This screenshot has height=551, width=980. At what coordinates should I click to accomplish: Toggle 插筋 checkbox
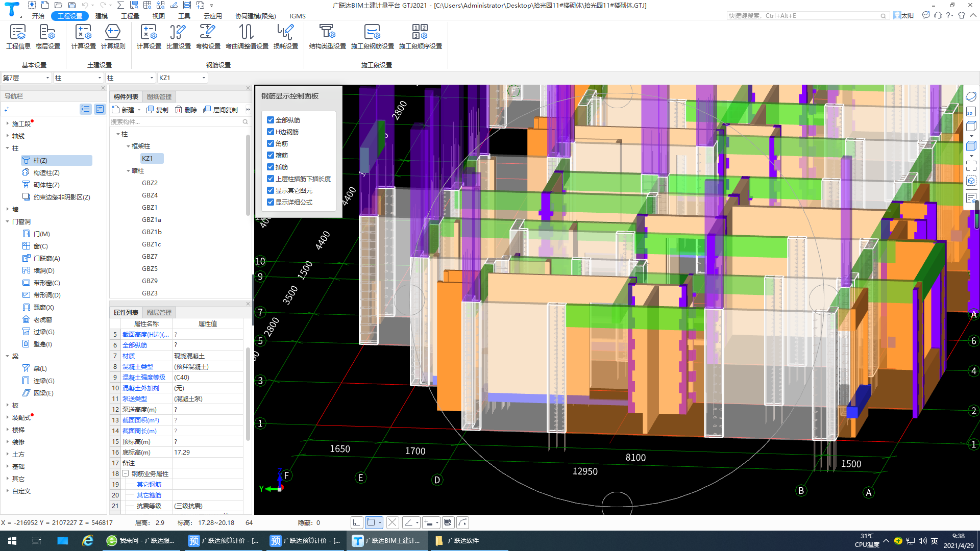point(271,167)
